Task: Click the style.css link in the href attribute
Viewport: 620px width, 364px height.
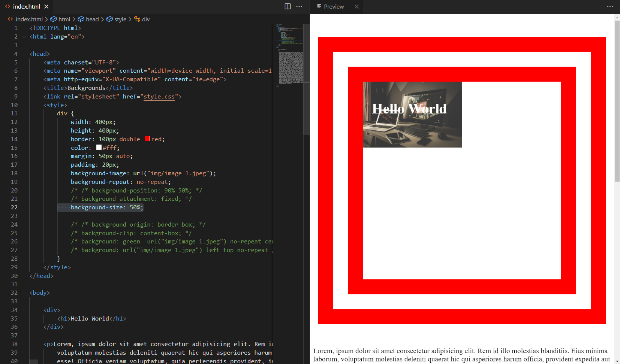Action: pos(159,96)
